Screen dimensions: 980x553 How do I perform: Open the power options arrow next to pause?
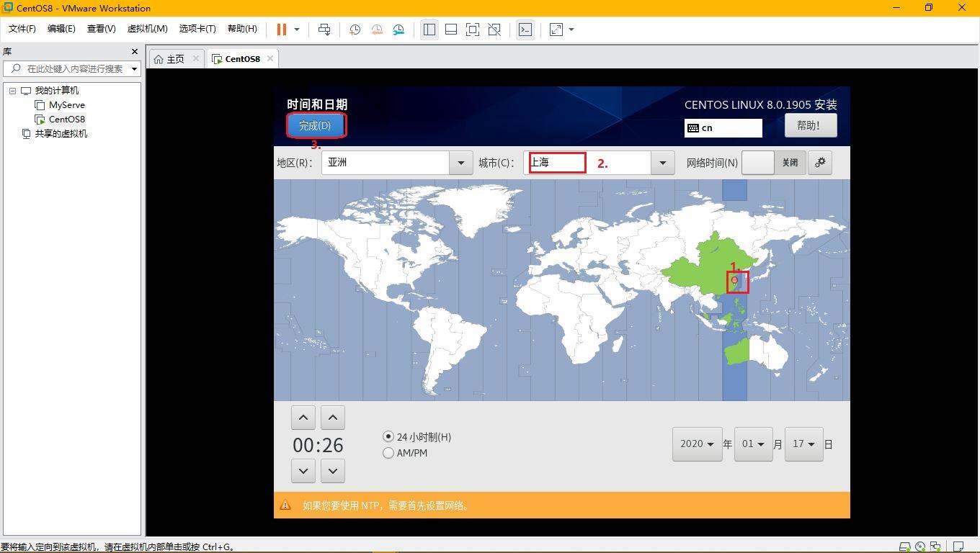[x=297, y=30]
